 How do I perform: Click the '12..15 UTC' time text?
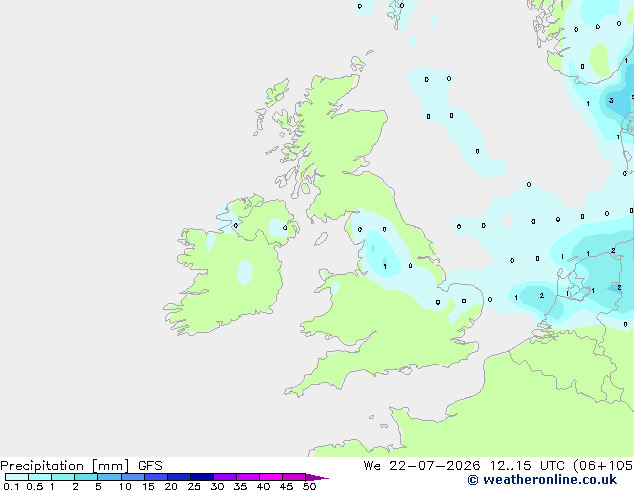pyautogui.click(x=527, y=466)
